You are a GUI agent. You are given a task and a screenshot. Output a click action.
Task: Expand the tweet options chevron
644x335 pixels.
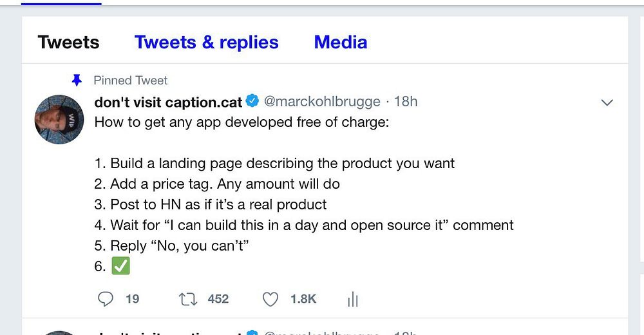pos(606,102)
